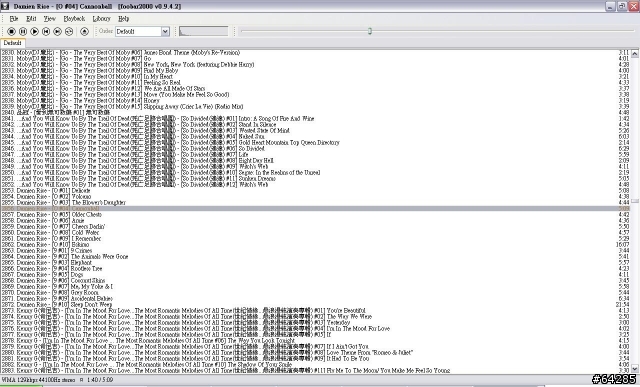This screenshot has height=387, width=640.
Task: Select Damien Rice track Eskimo
Action: (315, 245)
